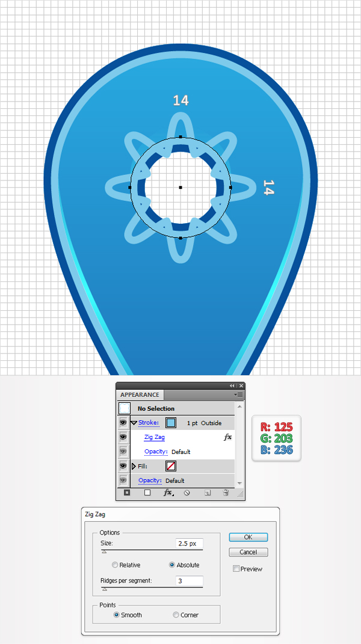
Task: Open the Zig Zag effect link
Action: [155, 437]
